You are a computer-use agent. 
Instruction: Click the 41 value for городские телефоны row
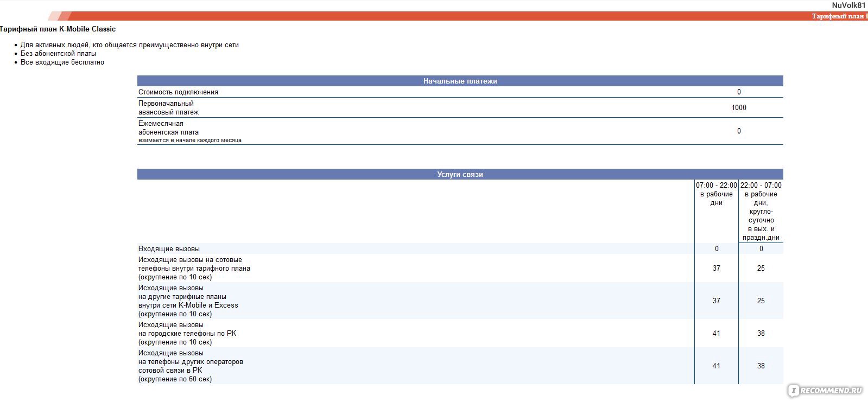click(717, 334)
